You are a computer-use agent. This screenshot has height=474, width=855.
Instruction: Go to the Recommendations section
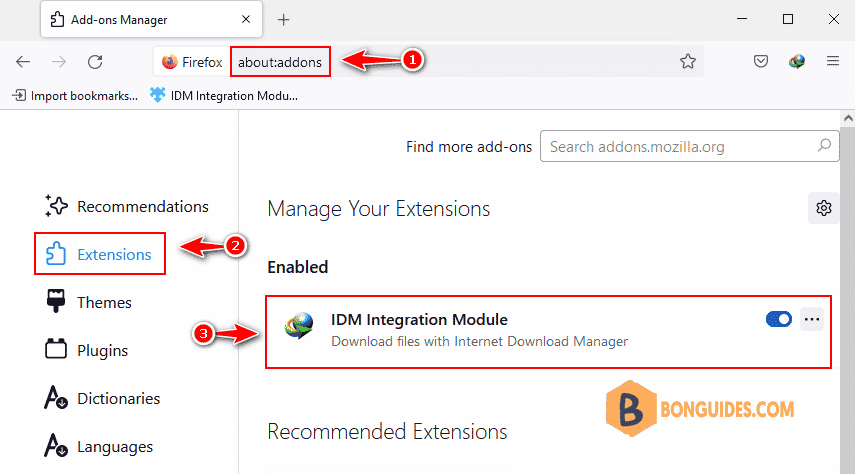(127, 207)
